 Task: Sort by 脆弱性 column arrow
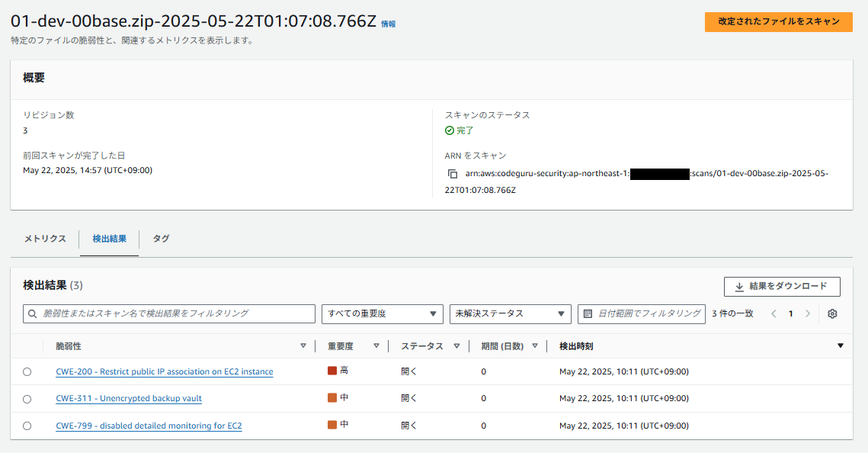[303, 345]
